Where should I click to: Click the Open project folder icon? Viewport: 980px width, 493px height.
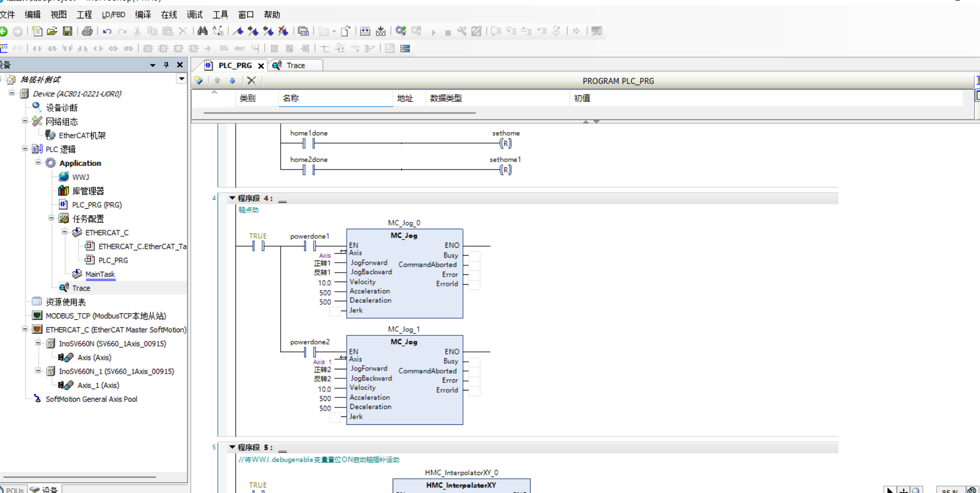pos(52,31)
